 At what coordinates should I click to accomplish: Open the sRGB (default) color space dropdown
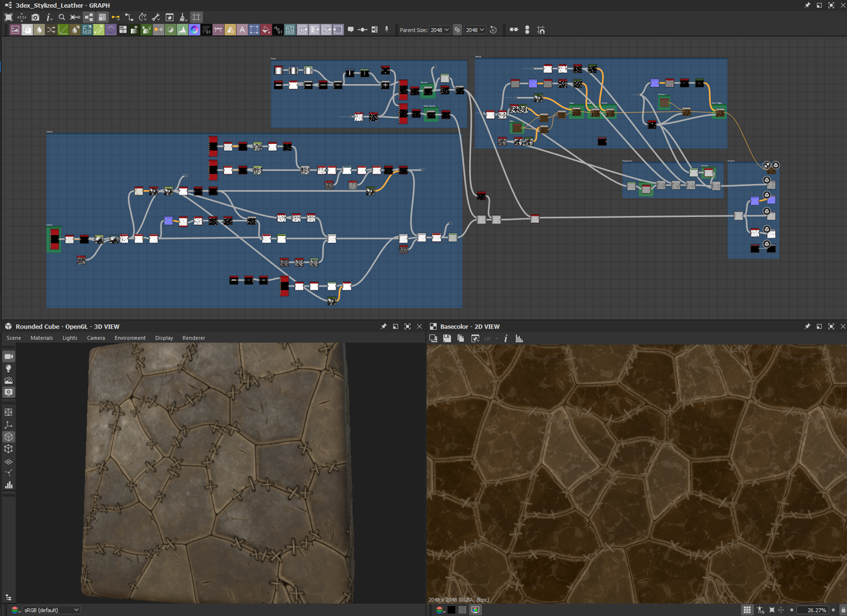click(x=52, y=610)
